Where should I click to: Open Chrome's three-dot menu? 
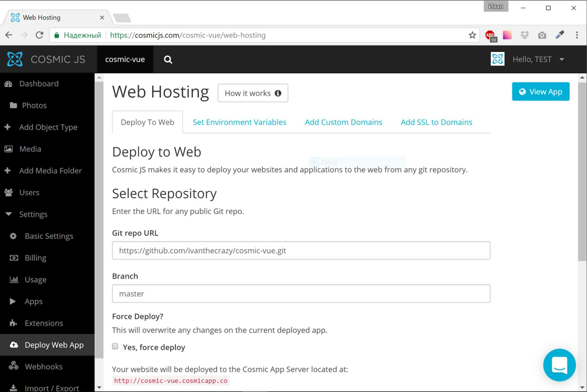576,35
